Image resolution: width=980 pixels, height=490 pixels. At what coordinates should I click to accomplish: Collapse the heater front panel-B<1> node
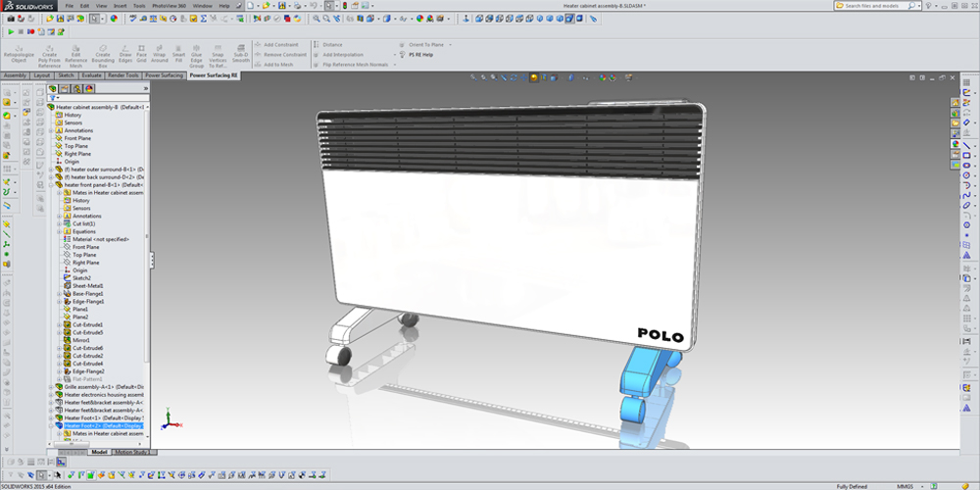tap(51, 185)
